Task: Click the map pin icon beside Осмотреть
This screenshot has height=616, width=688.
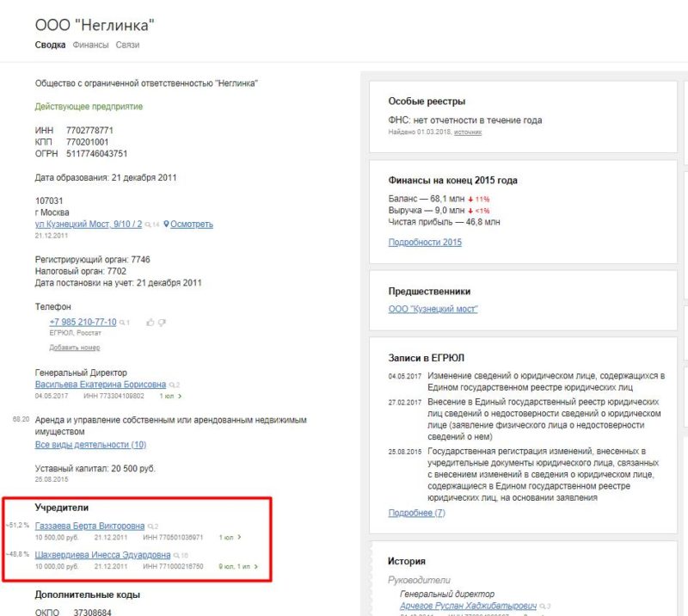Action: coord(166,225)
